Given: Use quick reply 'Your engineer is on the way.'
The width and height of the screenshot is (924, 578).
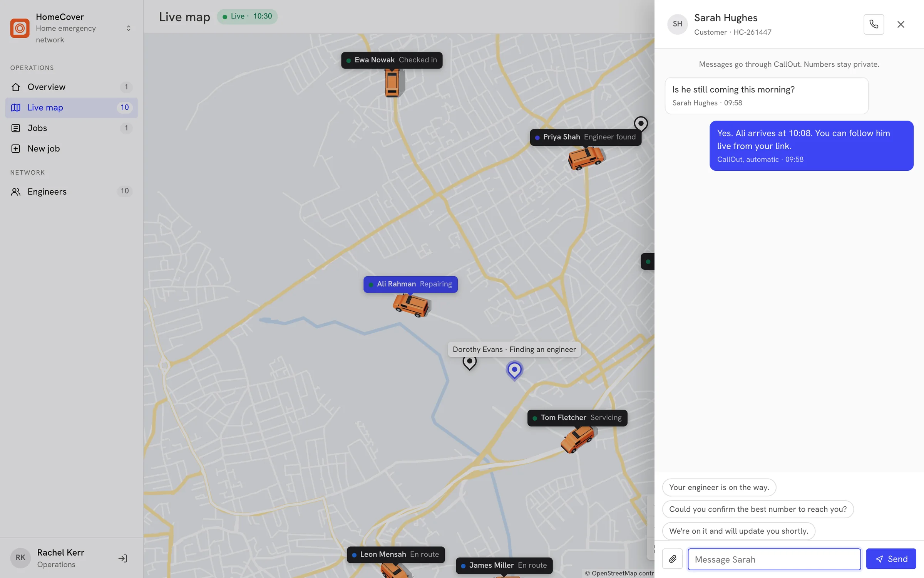Looking at the screenshot, I should click(x=719, y=487).
